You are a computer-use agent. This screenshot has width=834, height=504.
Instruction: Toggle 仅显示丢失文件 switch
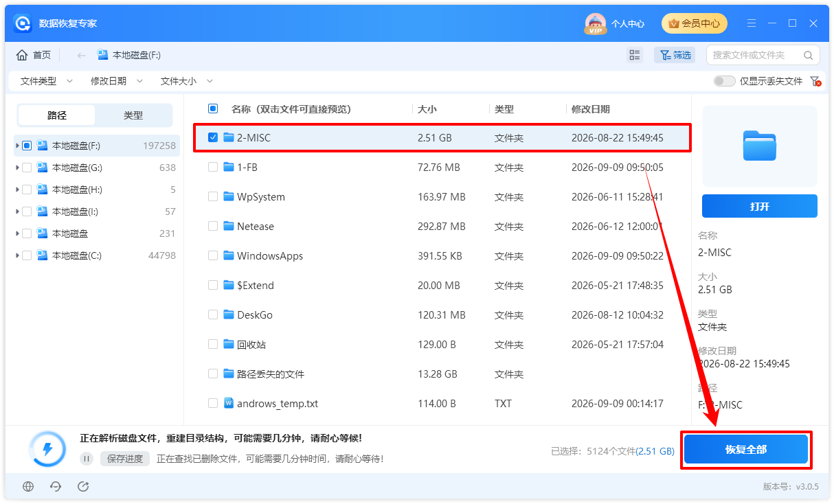[724, 81]
